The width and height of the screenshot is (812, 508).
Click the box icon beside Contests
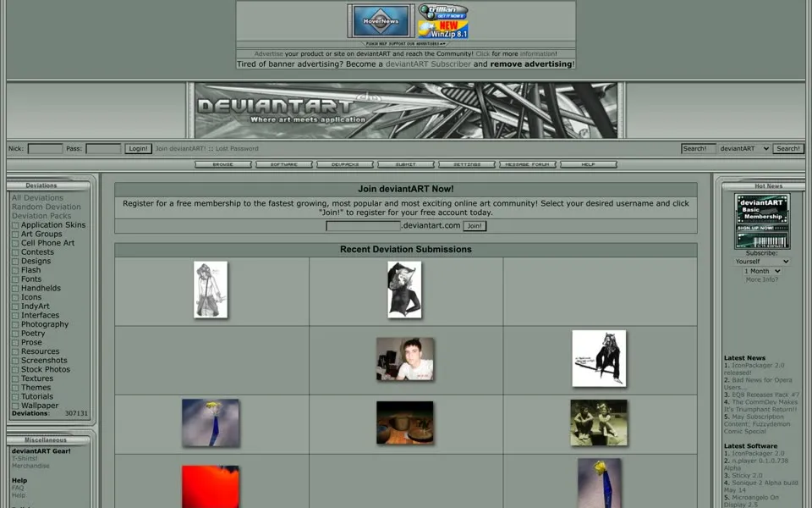click(15, 252)
